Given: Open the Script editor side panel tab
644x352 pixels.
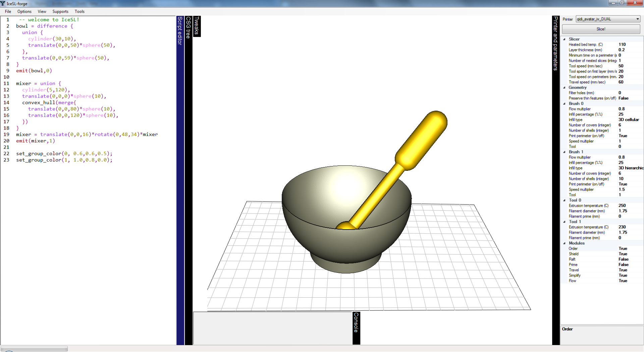Looking at the screenshot, I should pos(180,31).
